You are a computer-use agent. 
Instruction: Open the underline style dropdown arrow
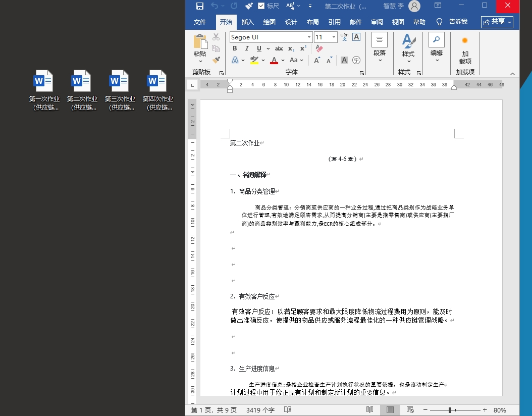click(x=268, y=48)
